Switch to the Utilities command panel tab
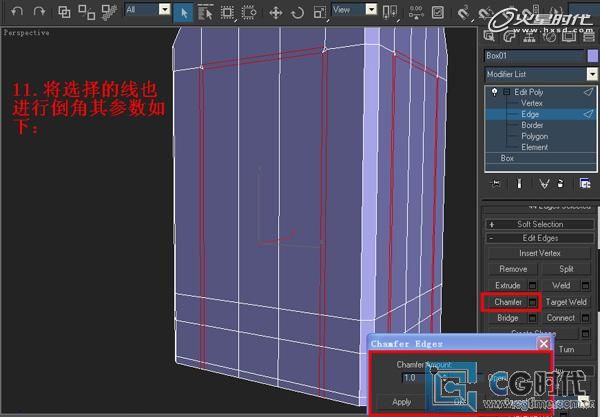The height and width of the screenshot is (417, 600). [x=589, y=36]
